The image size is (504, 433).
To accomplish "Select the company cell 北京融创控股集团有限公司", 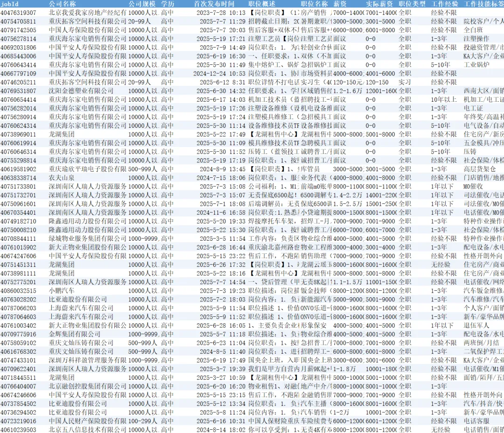I will 88,386.
